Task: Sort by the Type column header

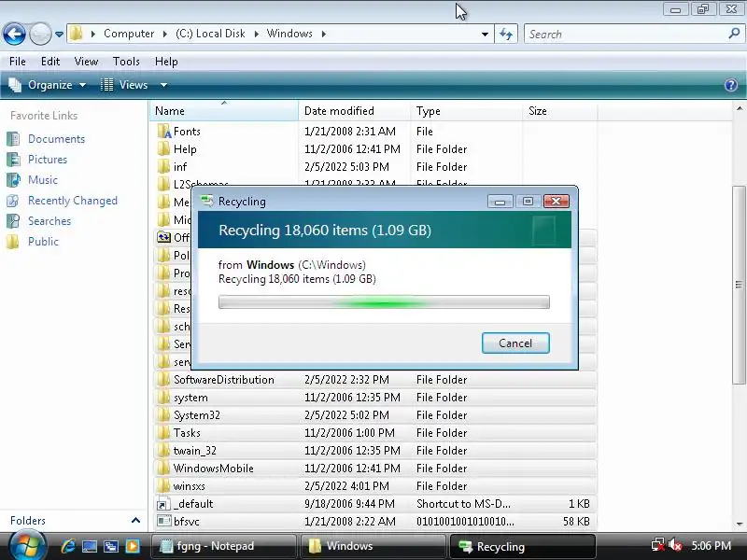Action: pos(466,111)
